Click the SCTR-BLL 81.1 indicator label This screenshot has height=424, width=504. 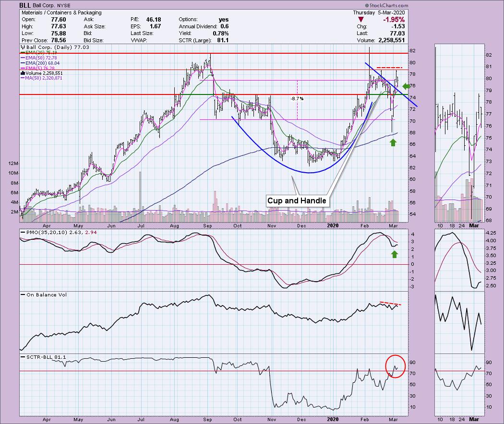46,357
